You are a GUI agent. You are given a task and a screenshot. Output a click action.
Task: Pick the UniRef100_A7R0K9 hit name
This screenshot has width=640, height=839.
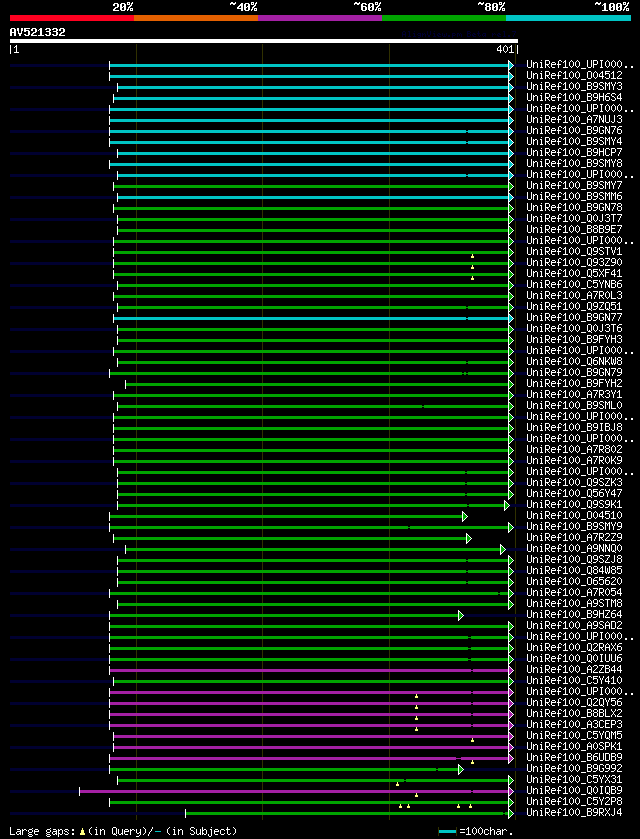[574, 460]
